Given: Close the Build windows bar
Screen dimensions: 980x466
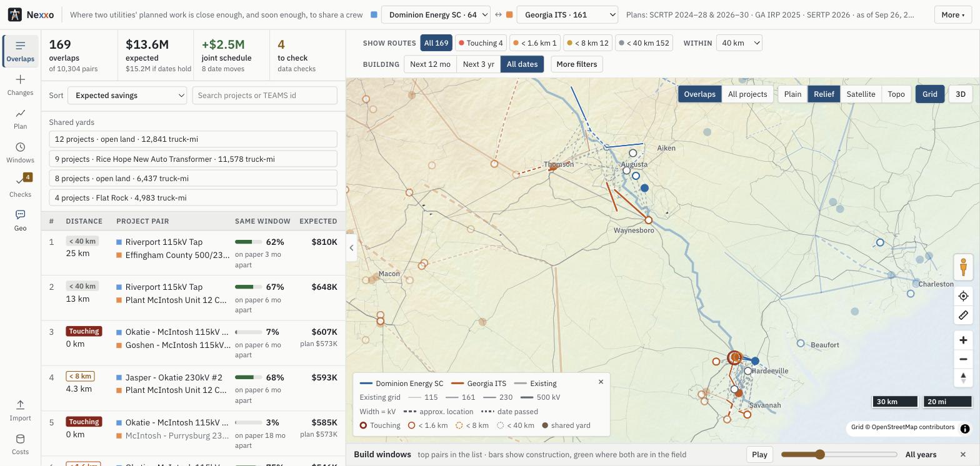Looking at the screenshot, I should coord(962,455).
